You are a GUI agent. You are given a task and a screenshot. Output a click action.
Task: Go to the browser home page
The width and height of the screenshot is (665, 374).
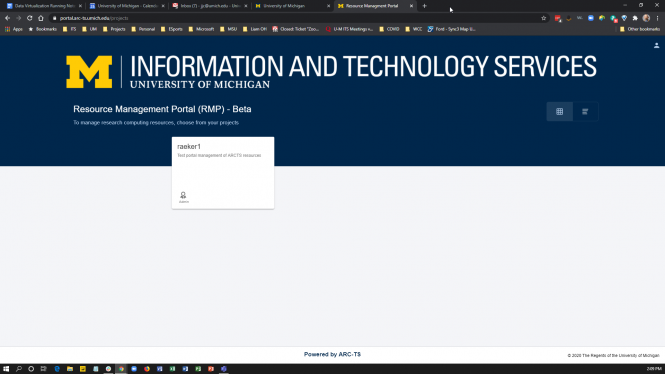point(41,18)
